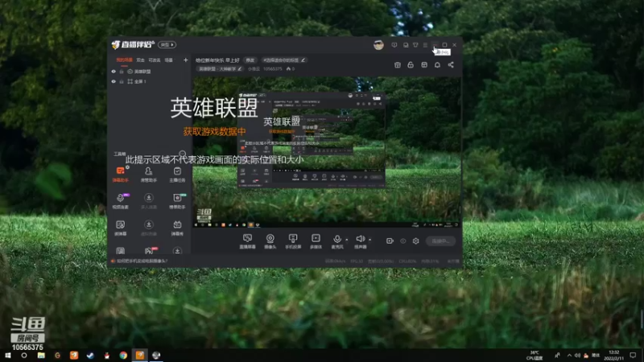
Task: Open the bell notifications icon
Action: (437, 65)
